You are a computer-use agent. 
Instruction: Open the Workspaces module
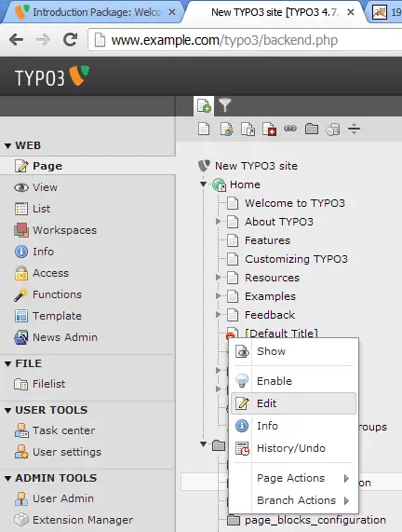tap(55, 230)
